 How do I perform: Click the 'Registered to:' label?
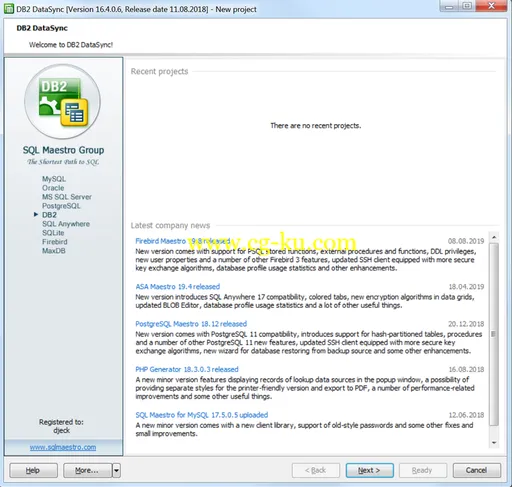coord(61,422)
